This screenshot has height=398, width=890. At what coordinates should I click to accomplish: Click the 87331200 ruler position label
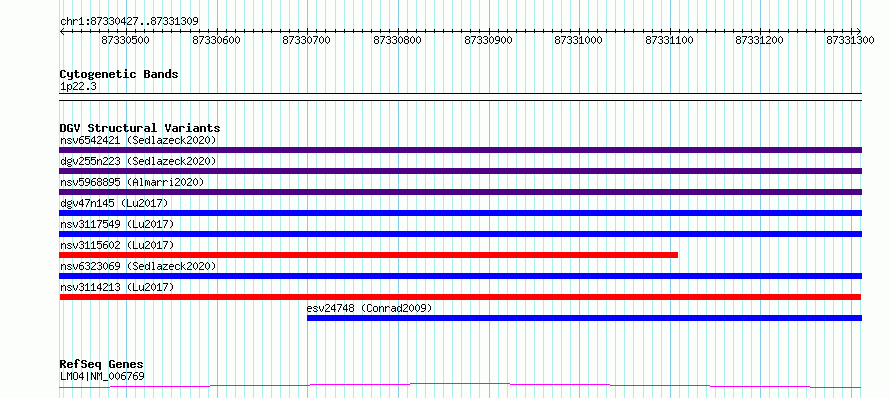click(x=759, y=40)
